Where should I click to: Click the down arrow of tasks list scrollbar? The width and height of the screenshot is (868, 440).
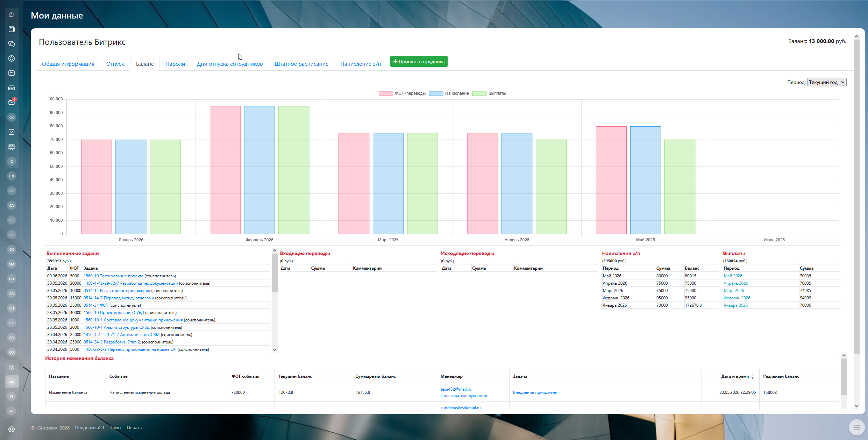pyautogui.click(x=275, y=349)
